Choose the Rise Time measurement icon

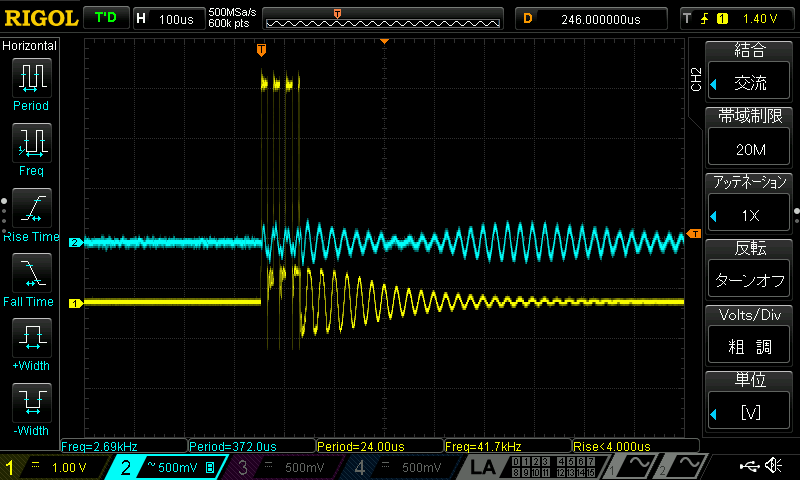pos(32,208)
